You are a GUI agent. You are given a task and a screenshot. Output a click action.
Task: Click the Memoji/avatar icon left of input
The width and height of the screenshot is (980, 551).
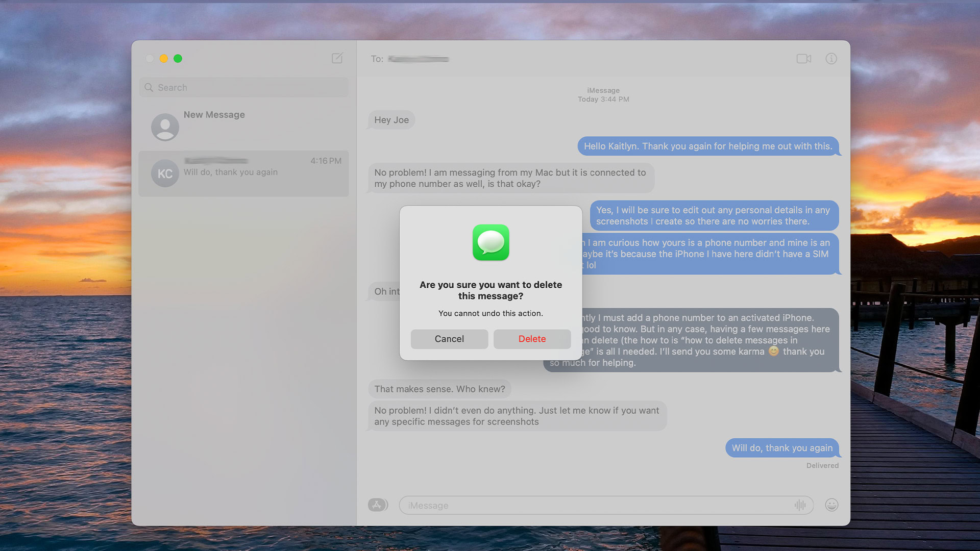click(x=377, y=505)
